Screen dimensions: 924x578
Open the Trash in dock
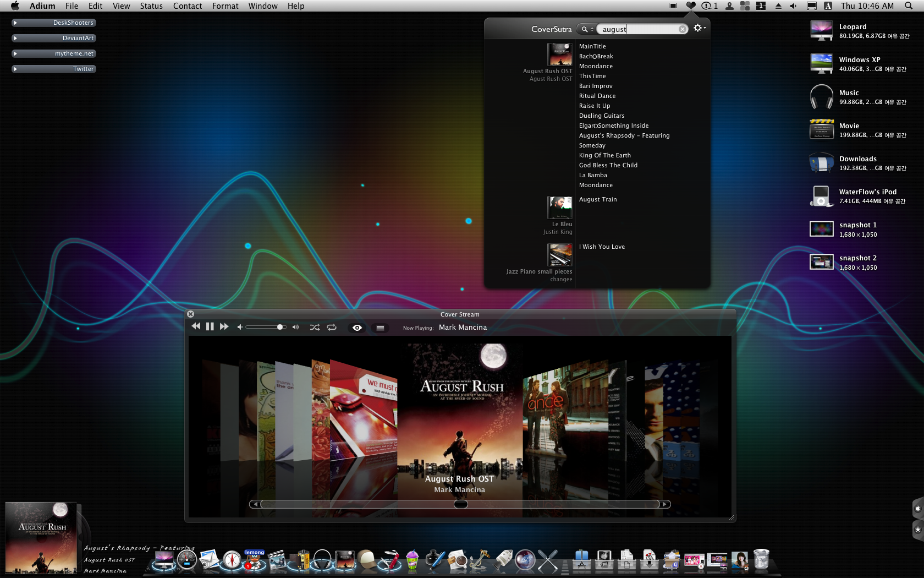tap(761, 559)
